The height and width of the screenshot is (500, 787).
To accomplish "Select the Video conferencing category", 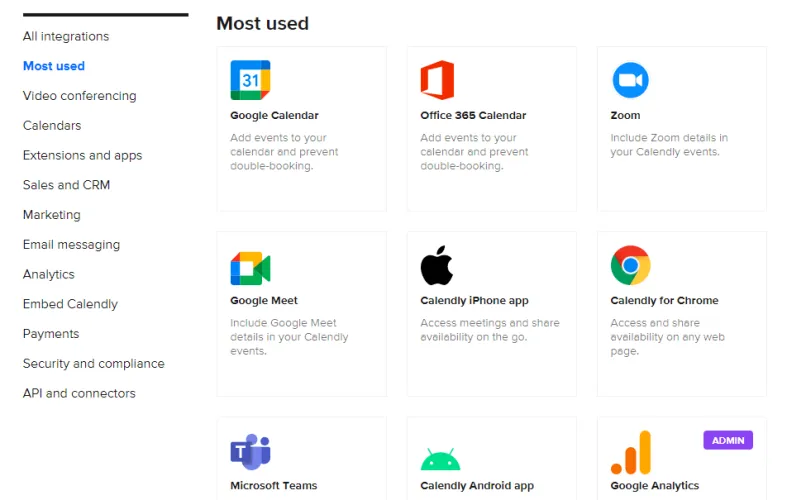I will (79, 96).
